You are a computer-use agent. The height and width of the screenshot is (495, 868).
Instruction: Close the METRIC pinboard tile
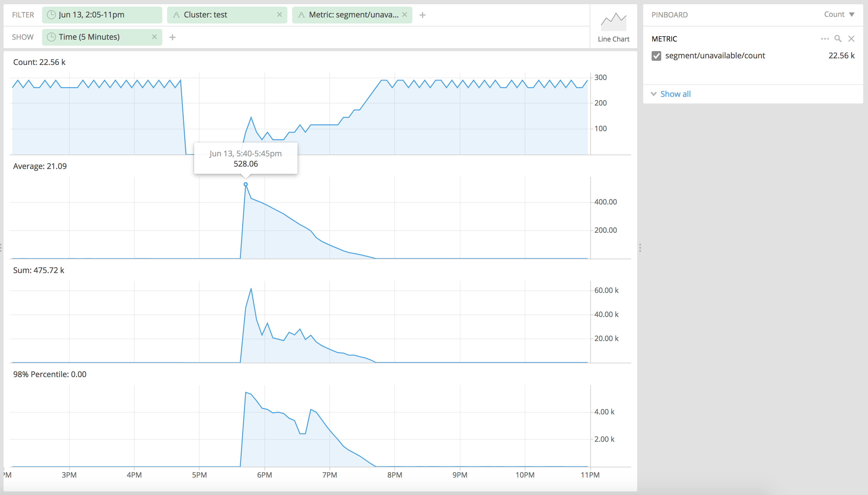(x=851, y=39)
